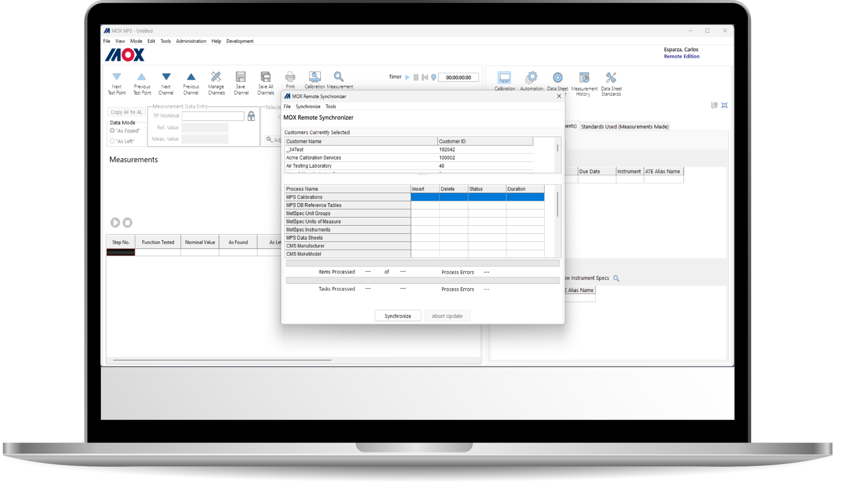Click the Save All Channels icon
The width and height of the screenshot is (868, 493).
[x=265, y=77]
